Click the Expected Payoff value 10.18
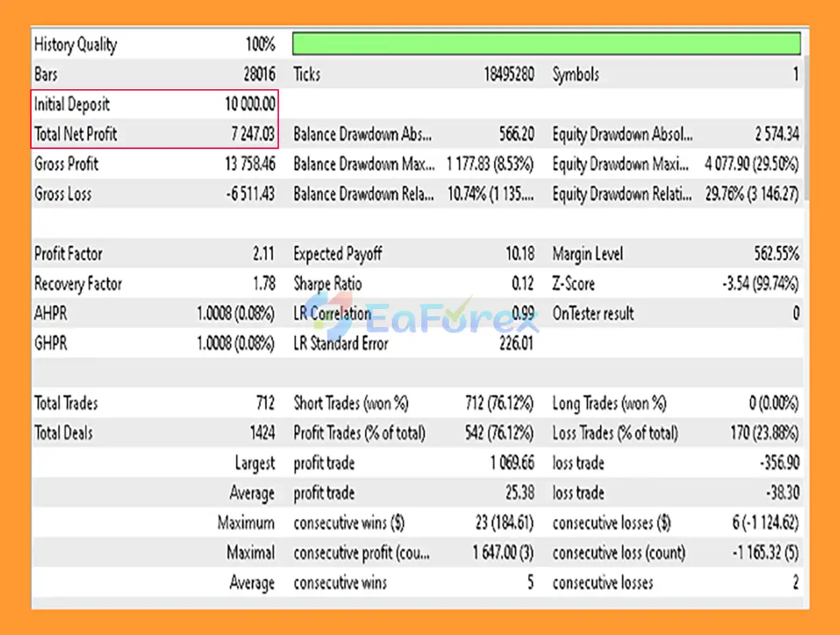The height and width of the screenshot is (635, 840). pyautogui.click(x=520, y=254)
